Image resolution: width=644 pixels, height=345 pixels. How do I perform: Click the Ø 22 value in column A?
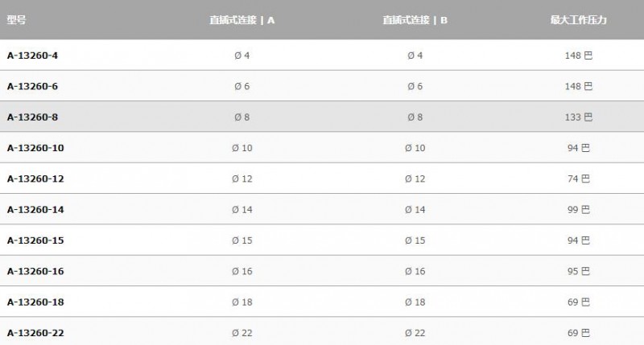[x=242, y=333]
